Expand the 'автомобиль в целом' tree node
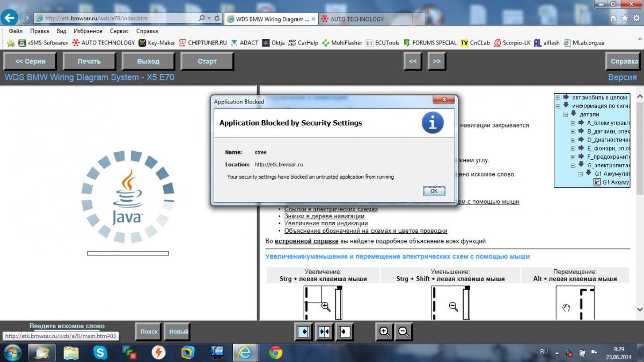Screen dimensions: 644x362 pyautogui.click(x=558, y=98)
